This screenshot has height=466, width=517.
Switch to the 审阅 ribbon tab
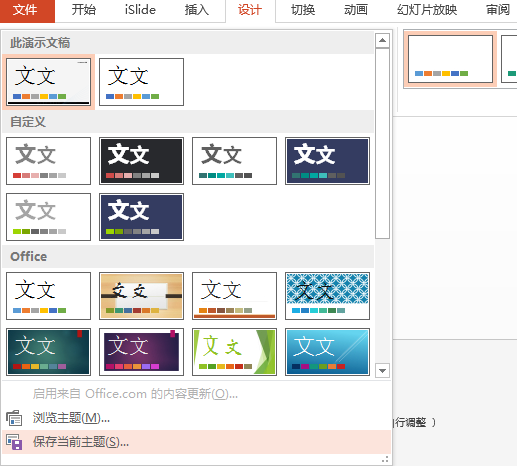(498, 10)
